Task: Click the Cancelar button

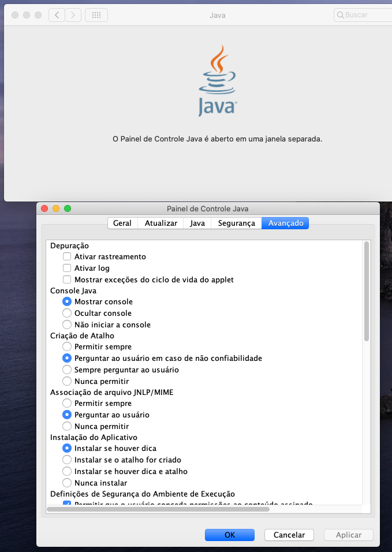Action: (289, 535)
